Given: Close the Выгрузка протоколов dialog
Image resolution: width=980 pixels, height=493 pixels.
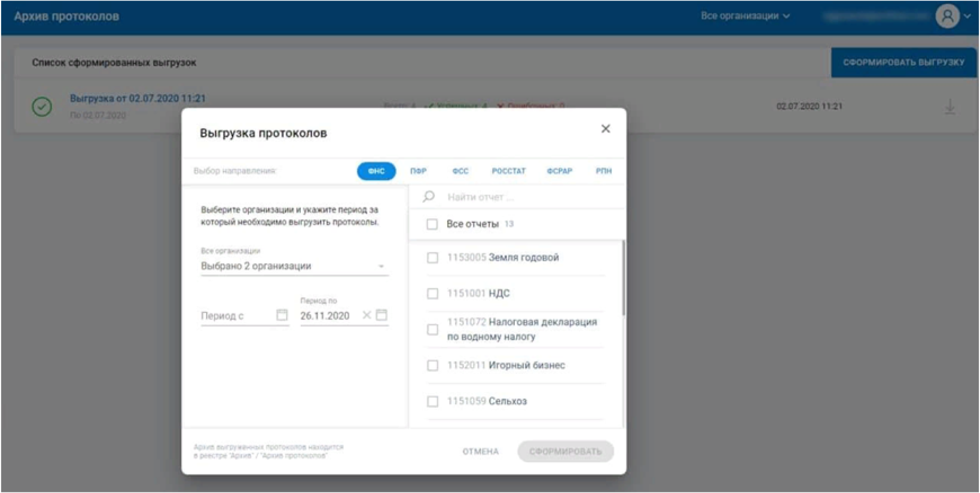Looking at the screenshot, I should click(606, 129).
